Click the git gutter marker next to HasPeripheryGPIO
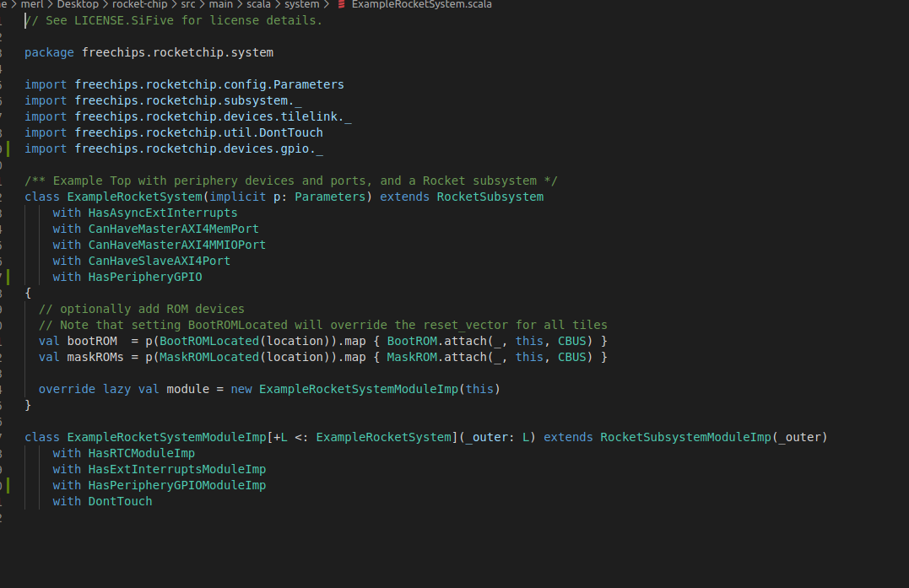This screenshot has height=588, width=909. coord(7,277)
